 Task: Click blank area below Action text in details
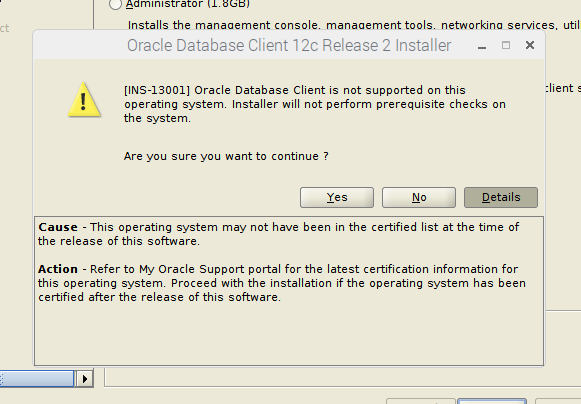tap(289, 334)
